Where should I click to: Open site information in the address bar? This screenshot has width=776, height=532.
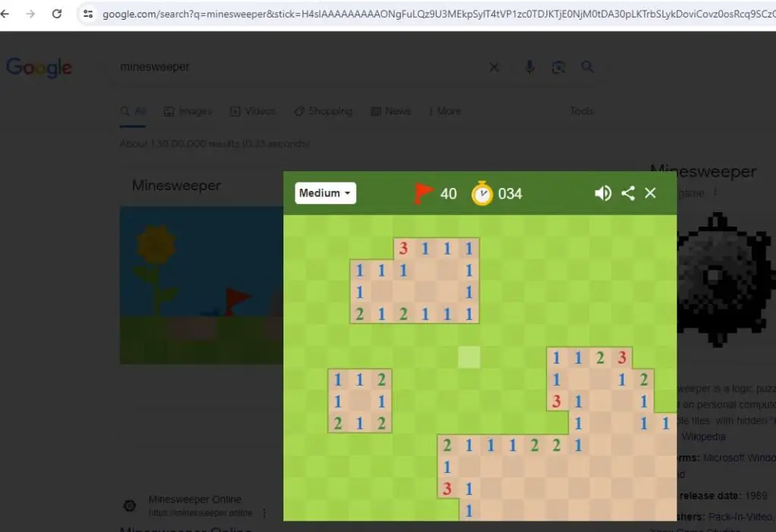tap(89, 13)
